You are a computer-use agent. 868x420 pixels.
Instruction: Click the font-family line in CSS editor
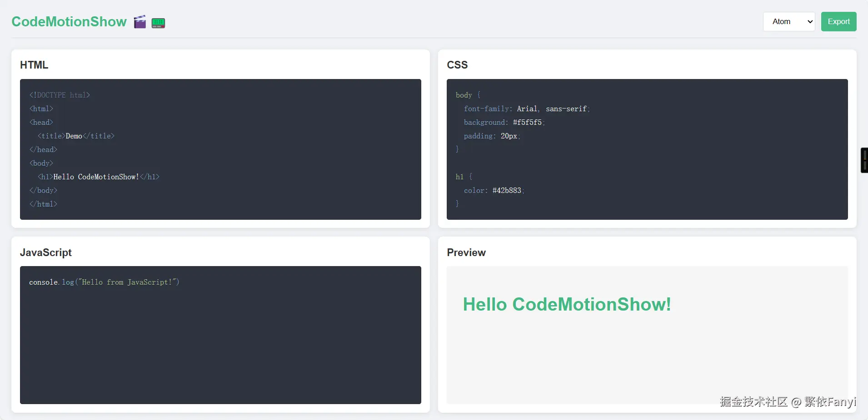(527, 109)
